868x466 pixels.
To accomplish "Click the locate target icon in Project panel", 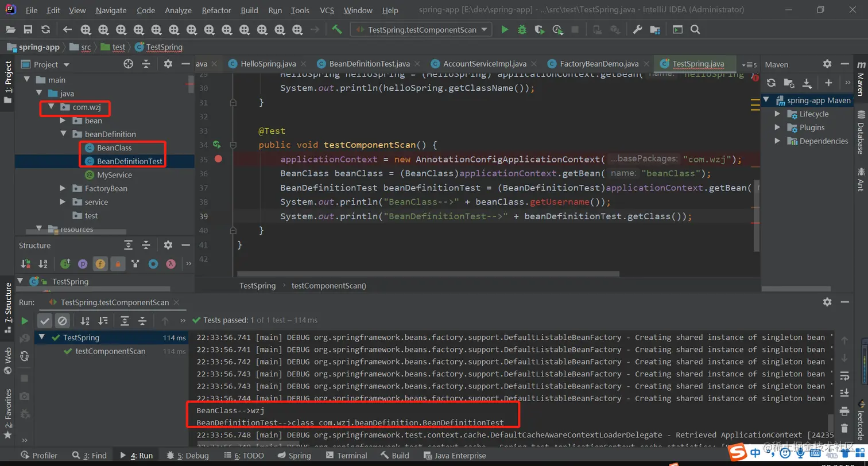I will [x=129, y=64].
